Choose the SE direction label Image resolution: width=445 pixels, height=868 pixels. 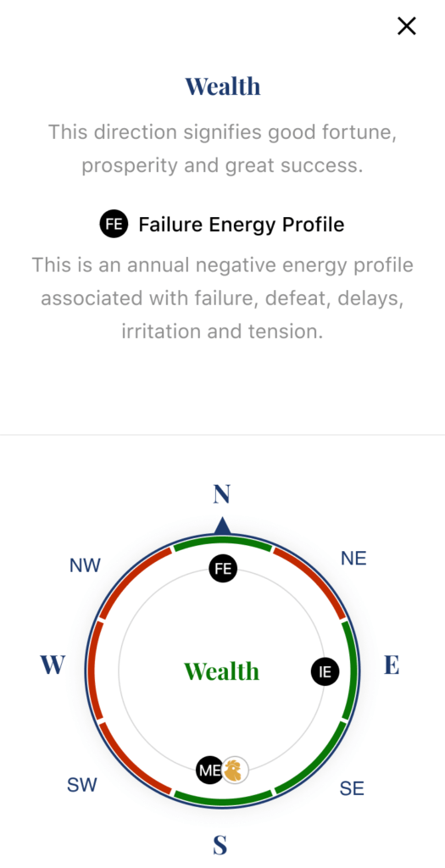(x=352, y=788)
